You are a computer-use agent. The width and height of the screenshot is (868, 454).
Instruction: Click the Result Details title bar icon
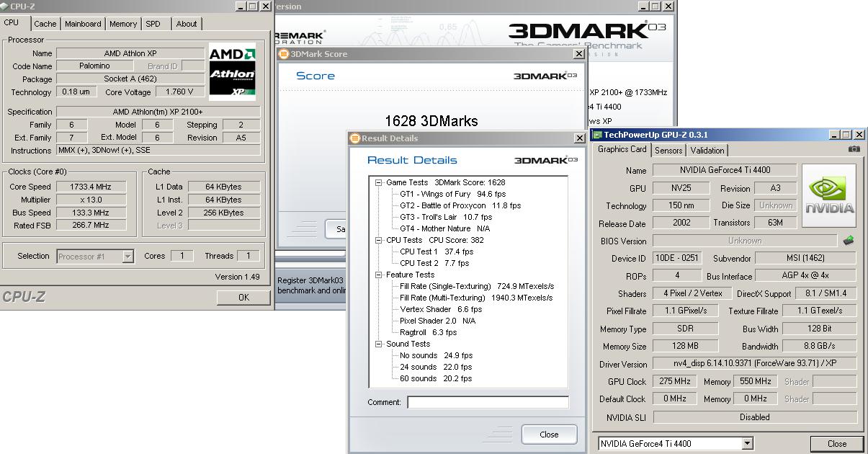355,138
